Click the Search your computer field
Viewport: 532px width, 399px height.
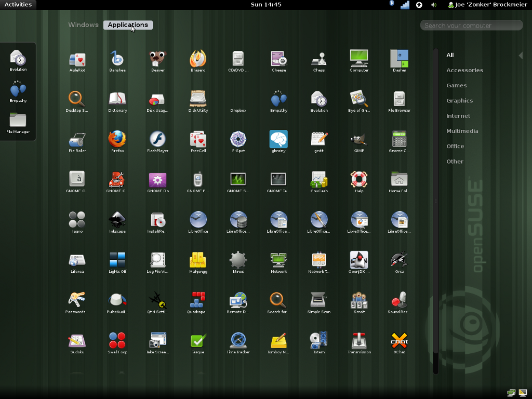pos(471,25)
